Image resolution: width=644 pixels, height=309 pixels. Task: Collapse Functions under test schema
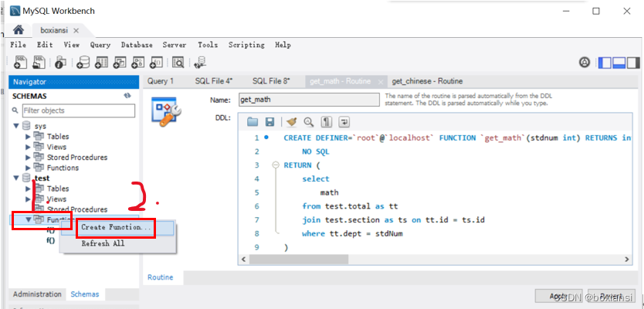click(28, 219)
